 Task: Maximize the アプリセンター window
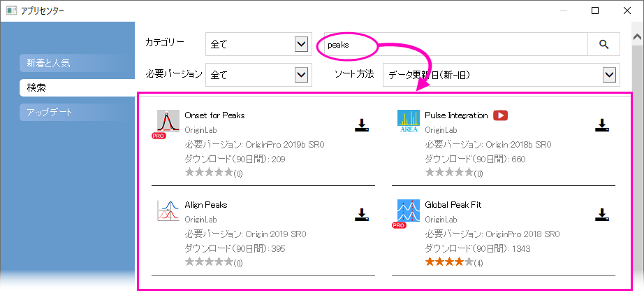tap(594, 10)
